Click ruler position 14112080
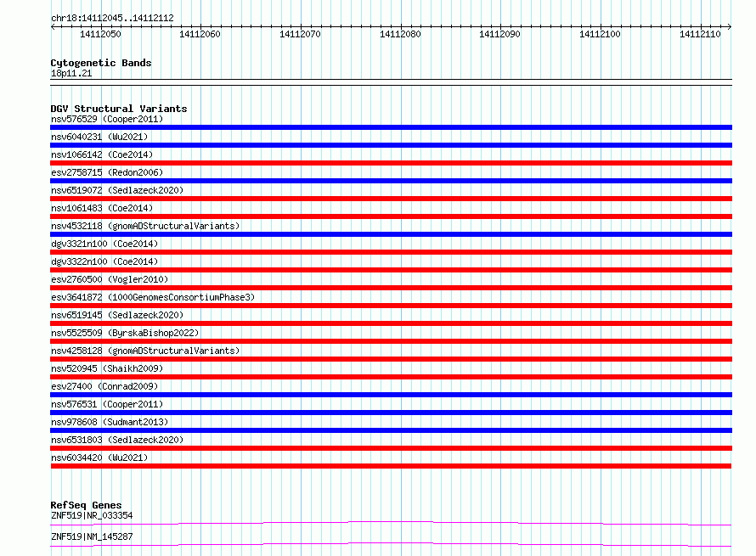The width and height of the screenshot is (756, 556). click(400, 34)
